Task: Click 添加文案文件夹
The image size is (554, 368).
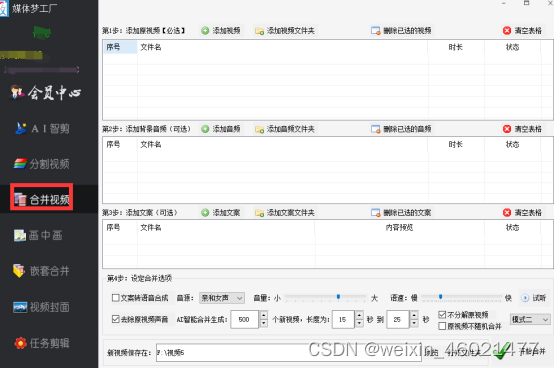Action: coord(285,213)
